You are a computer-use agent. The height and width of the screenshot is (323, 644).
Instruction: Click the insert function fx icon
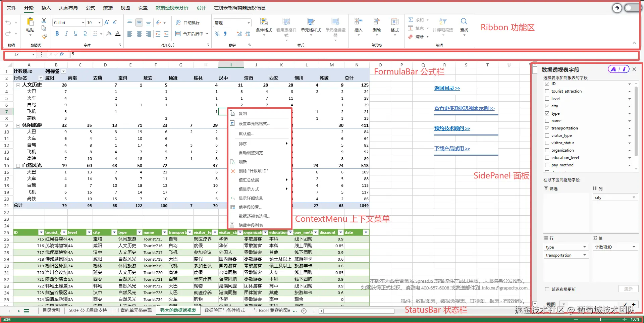(62, 54)
